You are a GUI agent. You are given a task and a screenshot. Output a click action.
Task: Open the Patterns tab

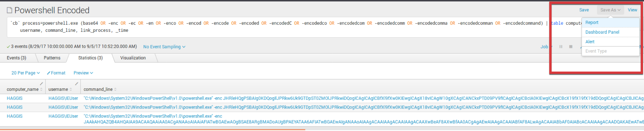point(52,58)
